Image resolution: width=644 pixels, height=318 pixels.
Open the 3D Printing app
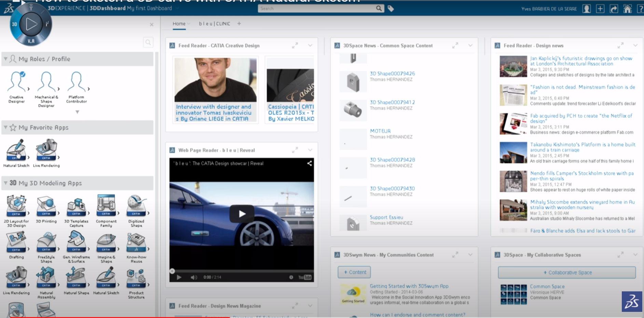tap(46, 206)
